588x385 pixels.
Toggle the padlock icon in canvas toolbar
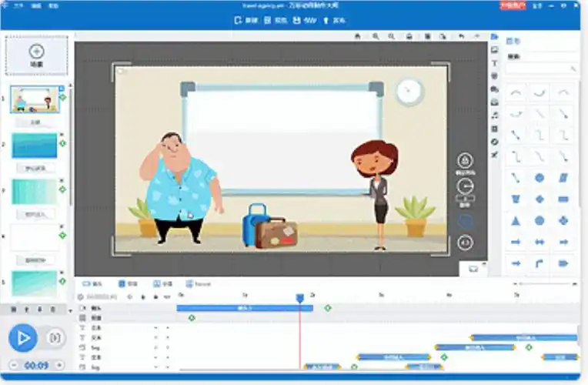tap(408, 36)
